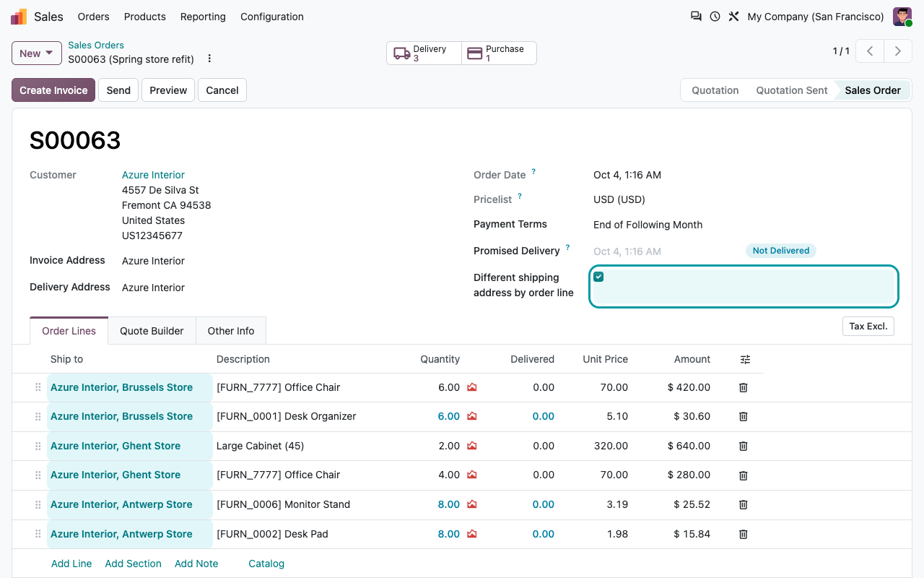This screenshot has width=924, height=578.
Task: Open Ship to field for Desk Pad line
Action: (130, 535)
